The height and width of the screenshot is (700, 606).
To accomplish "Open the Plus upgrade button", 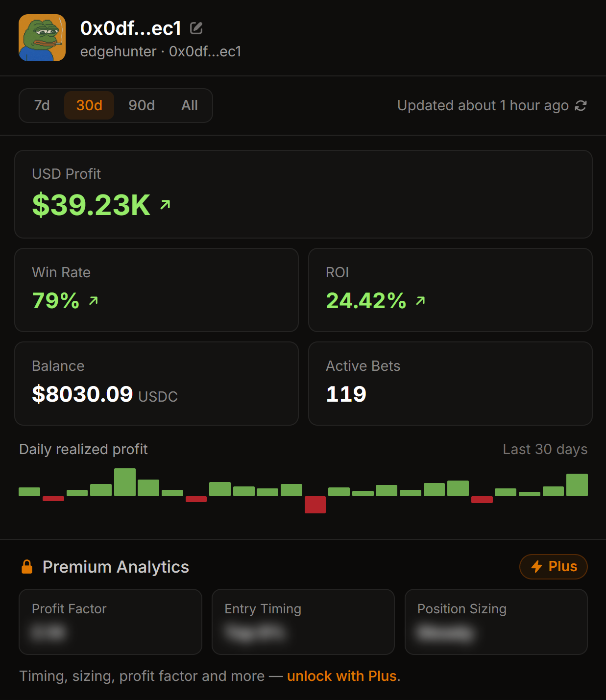I will click(554, 567).
